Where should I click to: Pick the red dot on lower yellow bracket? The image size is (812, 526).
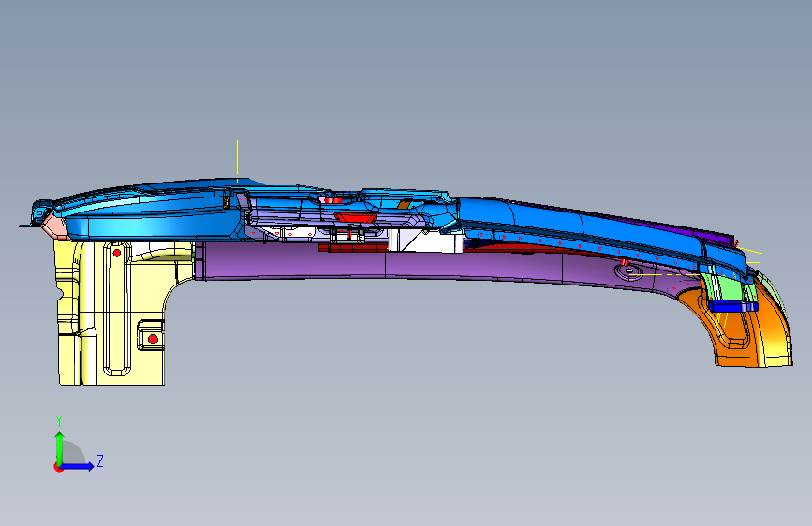153,339
